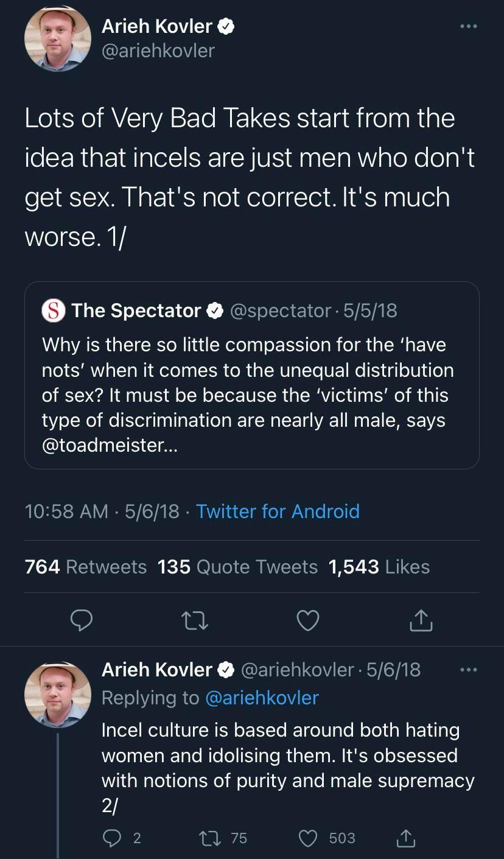Like the reply tweet with the heart icon

click(308, 838)
